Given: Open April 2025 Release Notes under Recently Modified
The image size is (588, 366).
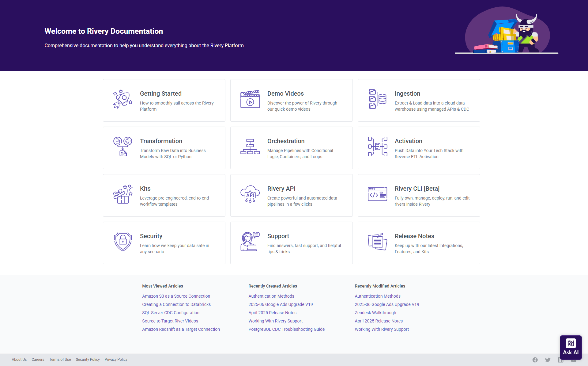Looking at the screenshot, I should point(379,321).
